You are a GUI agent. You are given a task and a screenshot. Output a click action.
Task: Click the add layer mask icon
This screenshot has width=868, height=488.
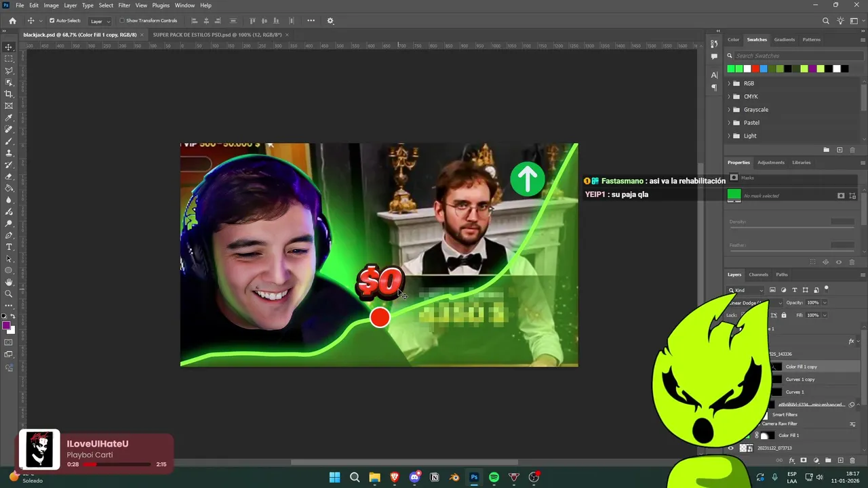pos(804,461)
